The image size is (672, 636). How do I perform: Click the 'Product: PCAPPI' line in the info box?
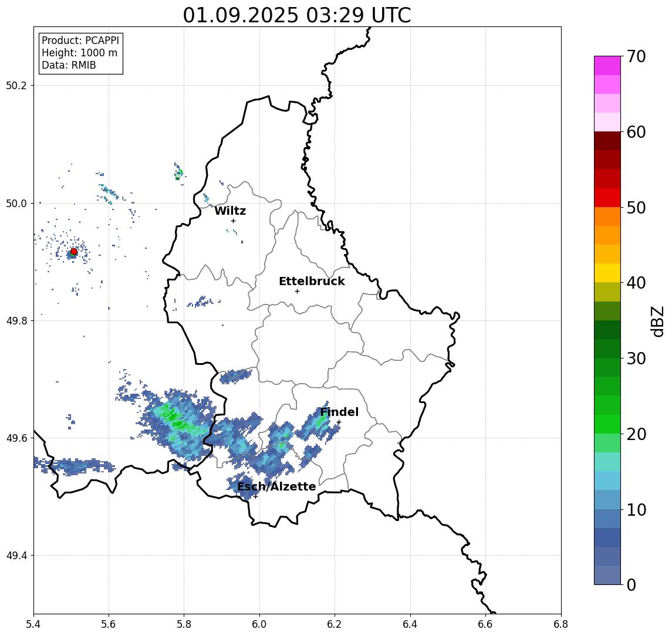tap(80, 40)
